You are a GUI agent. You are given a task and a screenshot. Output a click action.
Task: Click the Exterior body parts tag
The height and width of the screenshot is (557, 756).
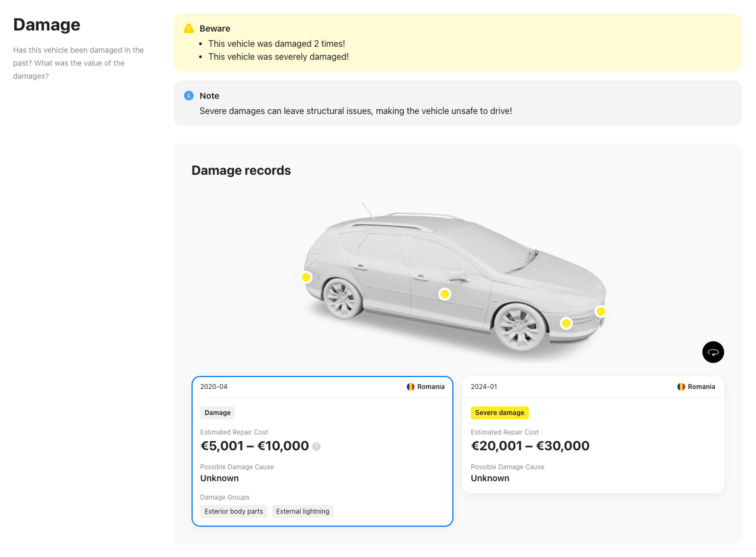pos(233,511)
